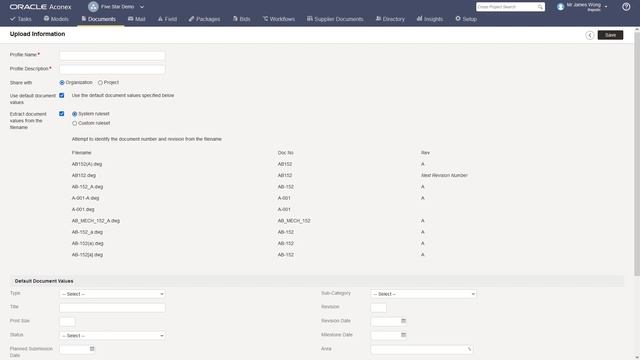Click the Cross Project Search field
Image resolution: width=640 pixels, height=360 pixels.
[506, 7]
